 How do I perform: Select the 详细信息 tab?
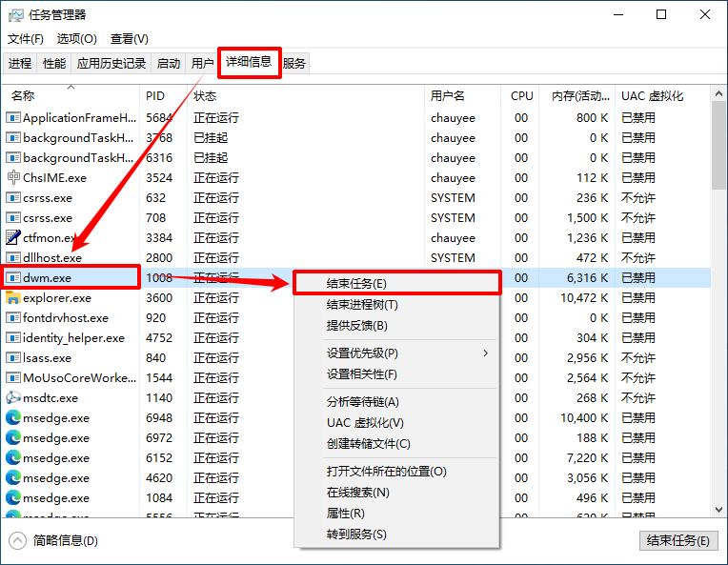pos(249,62)
